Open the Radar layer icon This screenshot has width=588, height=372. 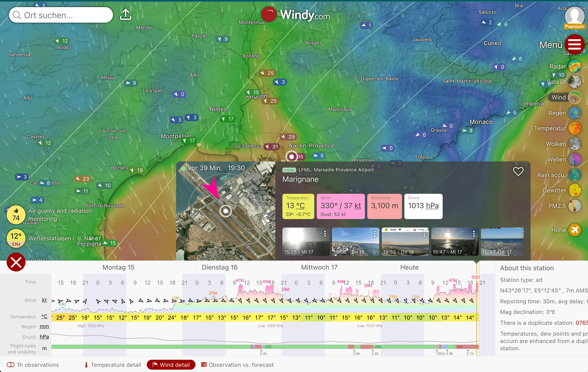[575, 66]
